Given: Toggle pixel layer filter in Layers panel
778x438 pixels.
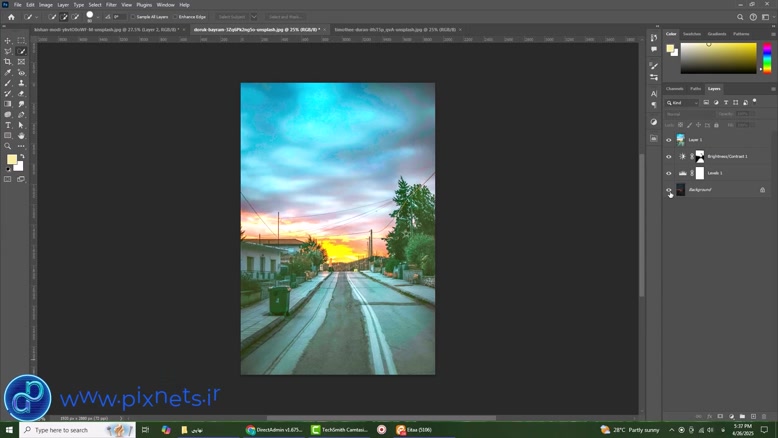Looking at the screenshot, I should tap(706, 103).
